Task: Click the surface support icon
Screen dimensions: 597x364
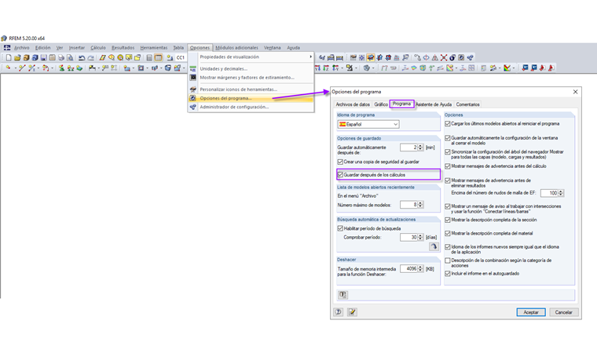Action: [79, 68]
